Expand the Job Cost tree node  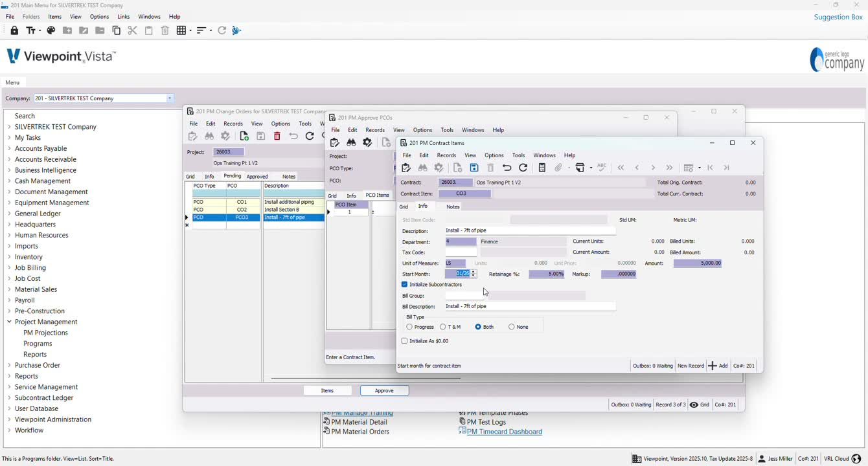pos(9,278)
